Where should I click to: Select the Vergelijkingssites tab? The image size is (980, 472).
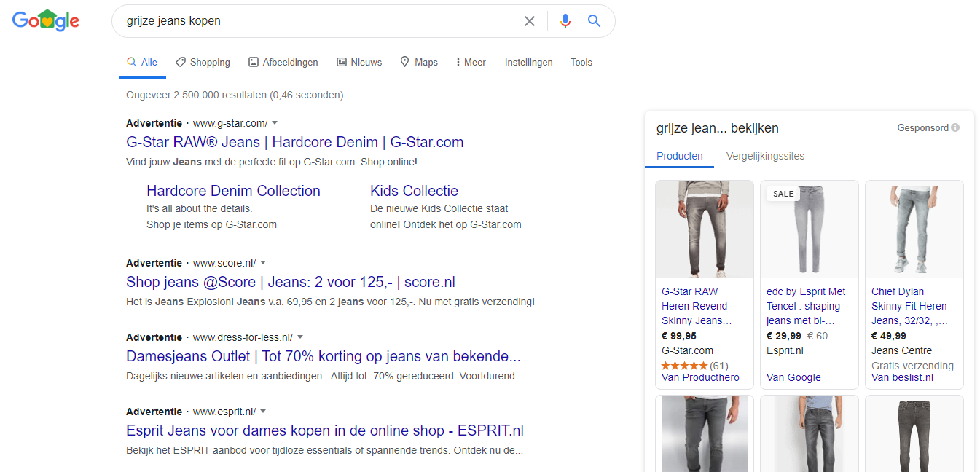765,156
